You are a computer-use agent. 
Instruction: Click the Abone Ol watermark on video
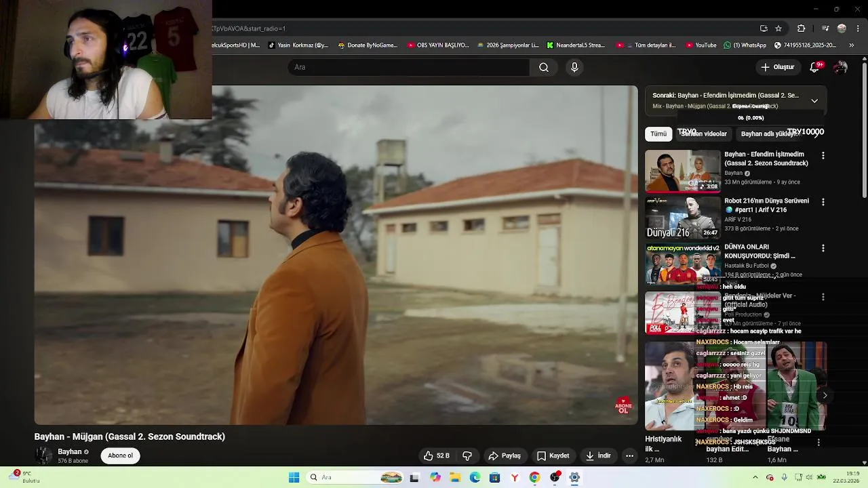tap(623, 406)
